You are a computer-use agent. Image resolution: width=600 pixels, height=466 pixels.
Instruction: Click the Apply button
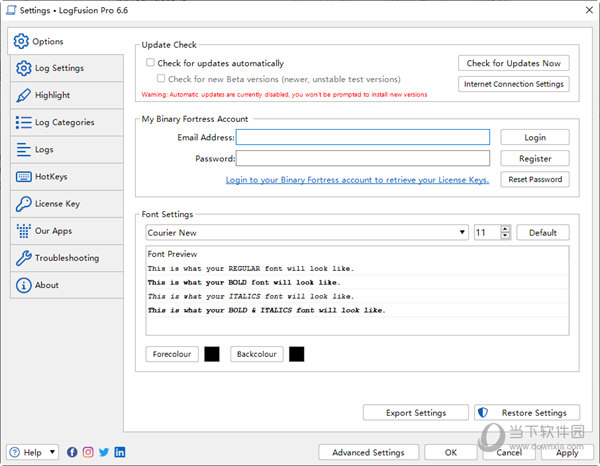[567, 453]
